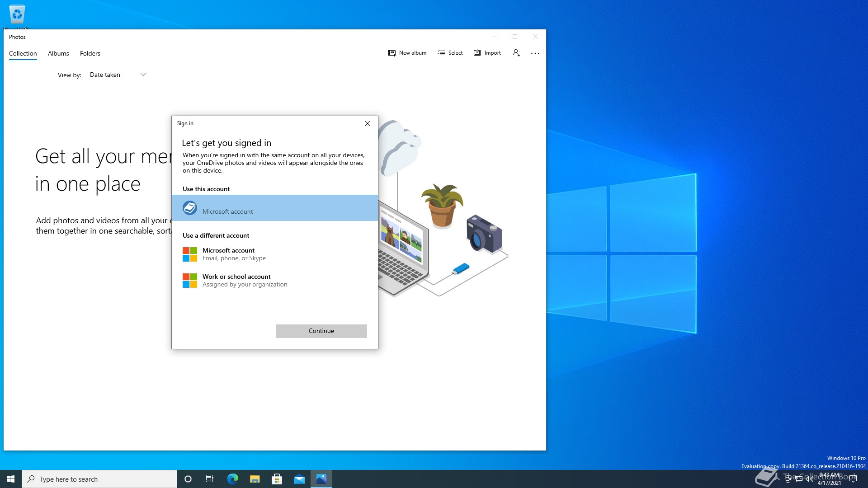
Task: Close the Photos window
Action: tap(536, 37)
